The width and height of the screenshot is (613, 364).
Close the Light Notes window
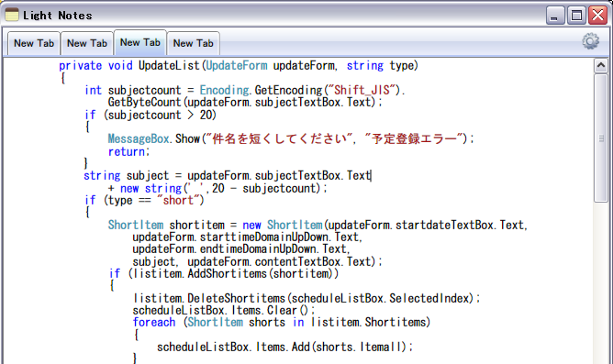coord(597,16)
